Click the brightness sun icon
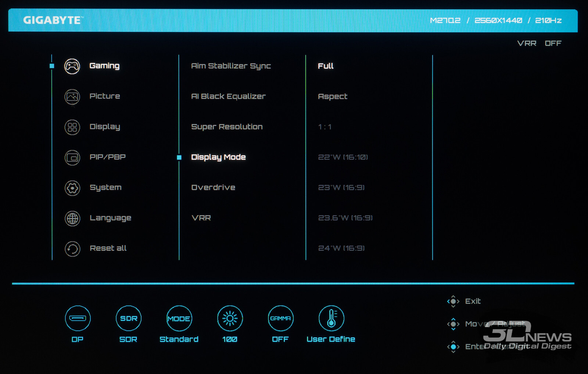588x374 pixels. tap(230, 318)
